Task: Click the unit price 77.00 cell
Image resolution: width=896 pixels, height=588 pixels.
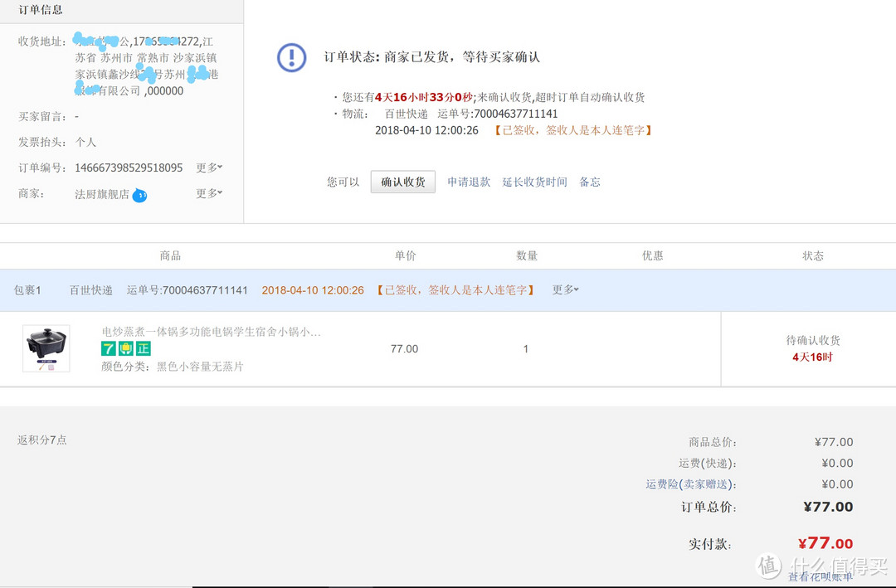Action: point(405,348)
